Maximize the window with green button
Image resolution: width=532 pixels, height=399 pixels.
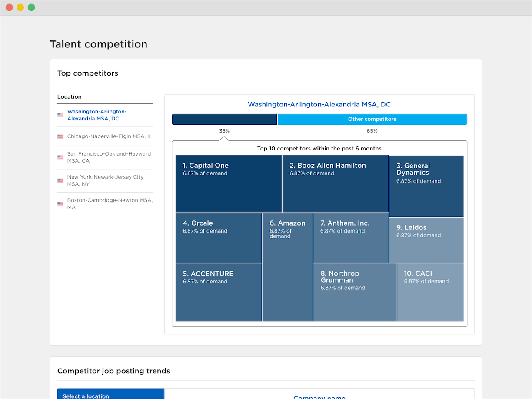pos(31,7)
